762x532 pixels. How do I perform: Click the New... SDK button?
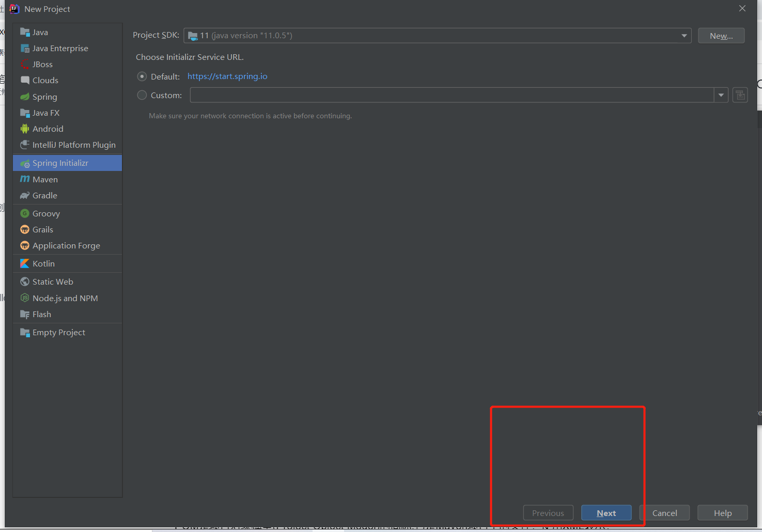tap(721, 36)
